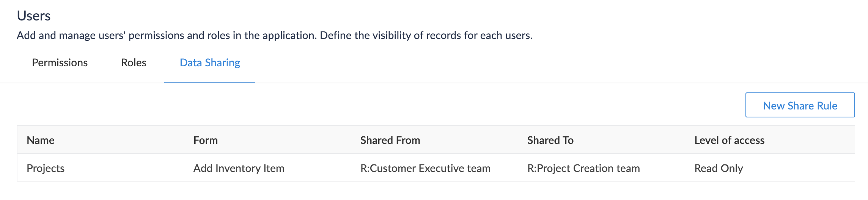
Task: Click the Read Only access level cell
Action: tap(719, 168)
